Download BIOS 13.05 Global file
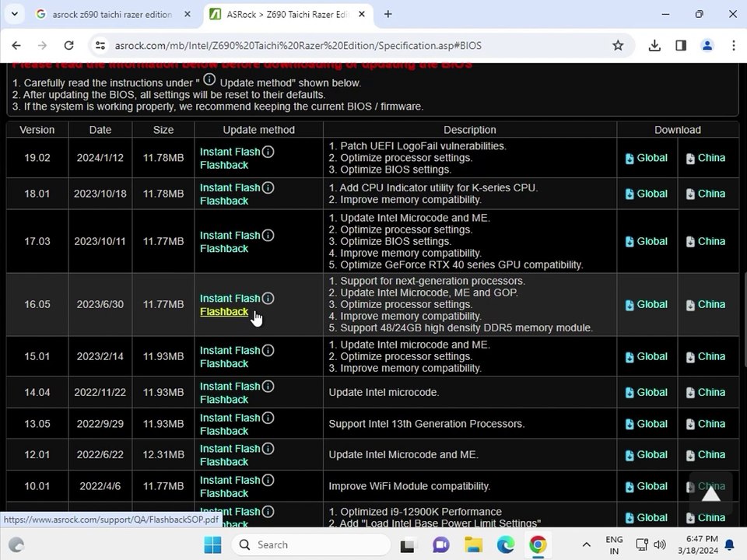This screenshot has height=560, width=747. coord(647,424)
